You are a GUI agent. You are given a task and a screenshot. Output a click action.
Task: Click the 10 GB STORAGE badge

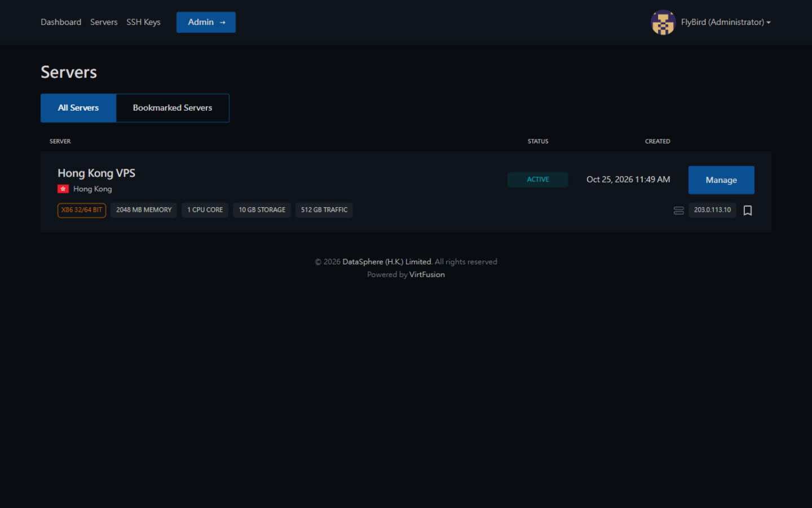(262, 210)
